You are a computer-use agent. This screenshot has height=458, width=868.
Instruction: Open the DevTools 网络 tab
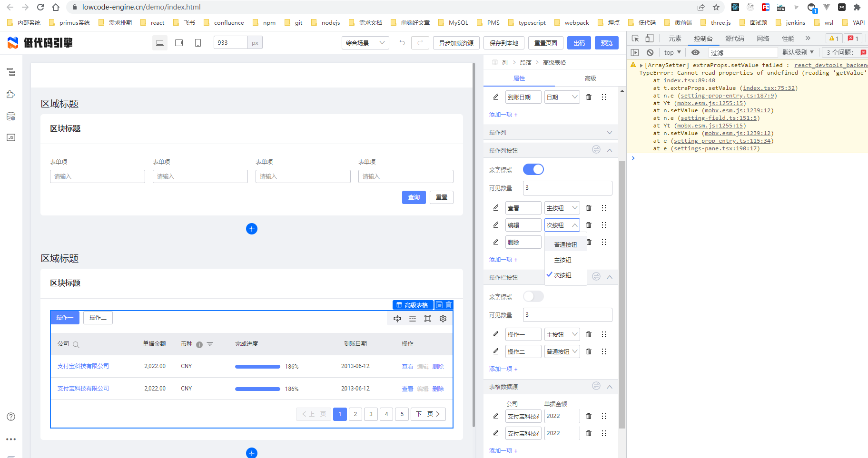point(763,39)
